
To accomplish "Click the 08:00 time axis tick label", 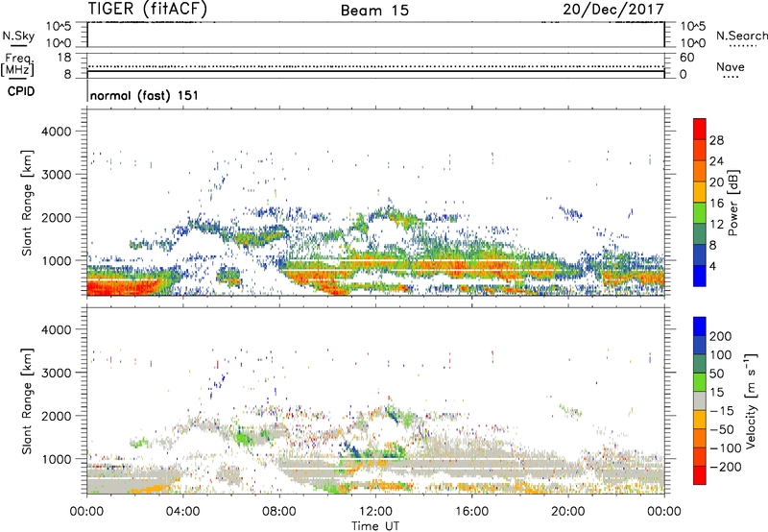I will (x=279, y=512).
